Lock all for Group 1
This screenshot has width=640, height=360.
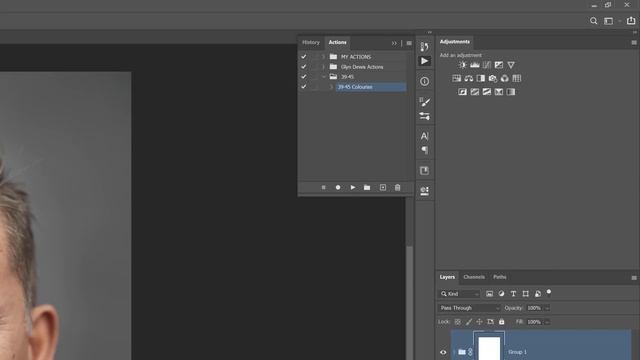click(502, 322)
